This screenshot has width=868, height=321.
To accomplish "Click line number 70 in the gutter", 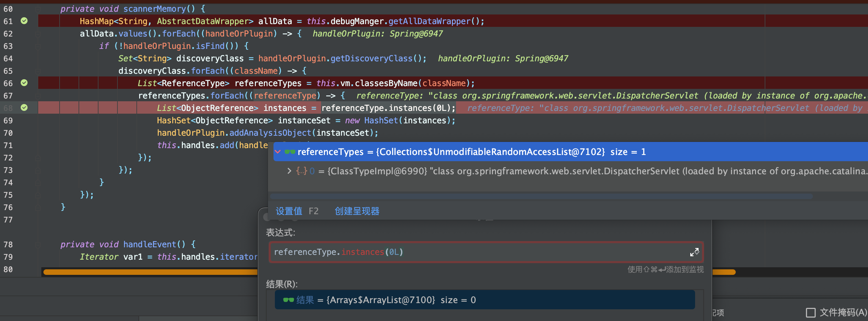I will [8, 133].
